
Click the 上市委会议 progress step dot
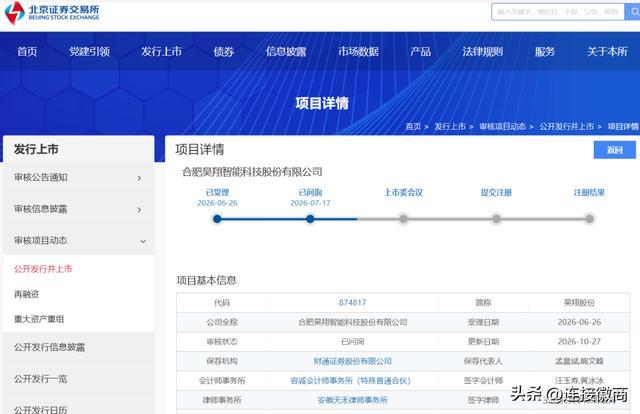pos(403,219)
